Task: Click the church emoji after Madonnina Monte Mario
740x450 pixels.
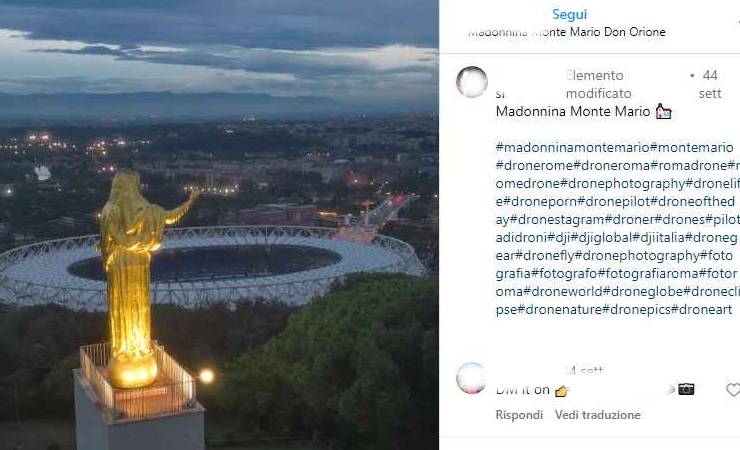Action: 664,112
